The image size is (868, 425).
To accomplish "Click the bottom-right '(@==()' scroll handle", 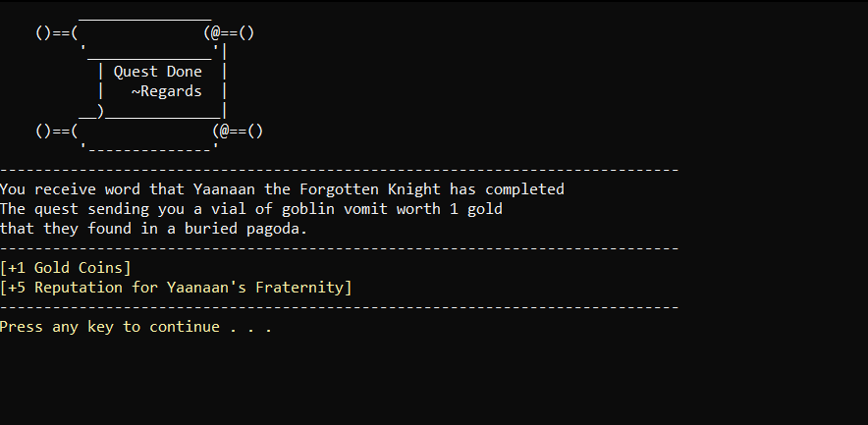I will tap(238, 132).
